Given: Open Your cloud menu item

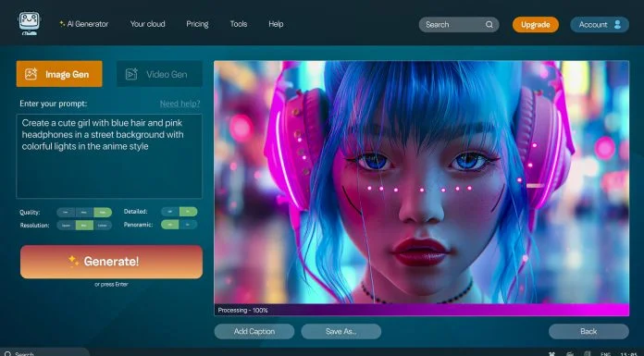Looking at the screenshot, I should 147,24.
